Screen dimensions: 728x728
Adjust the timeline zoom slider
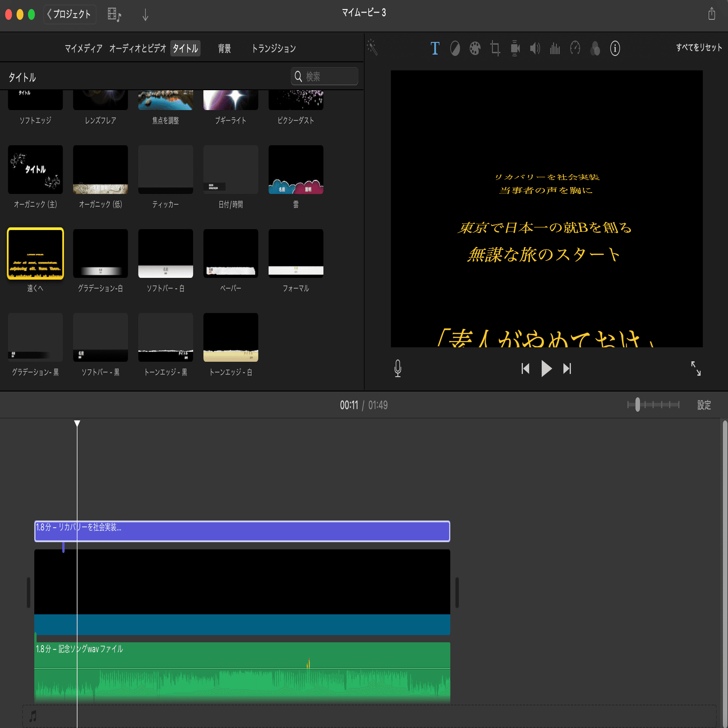point(637,405)
